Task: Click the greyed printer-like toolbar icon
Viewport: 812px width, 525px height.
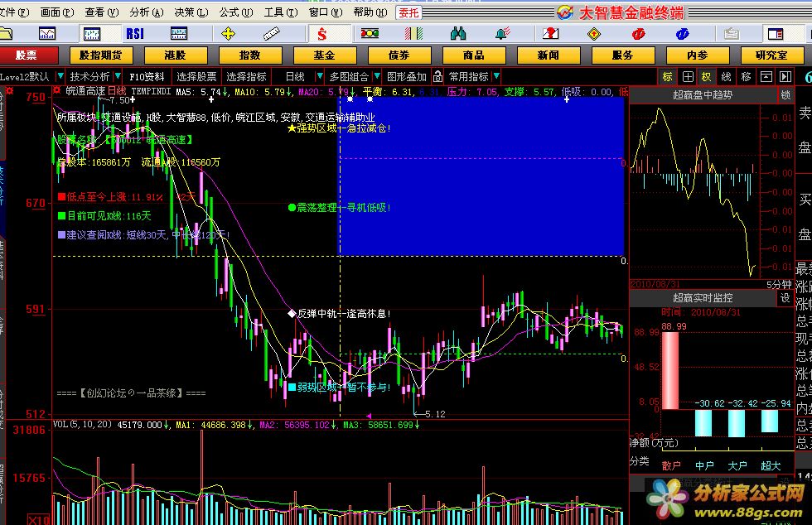Action: (x=731, y=34)
